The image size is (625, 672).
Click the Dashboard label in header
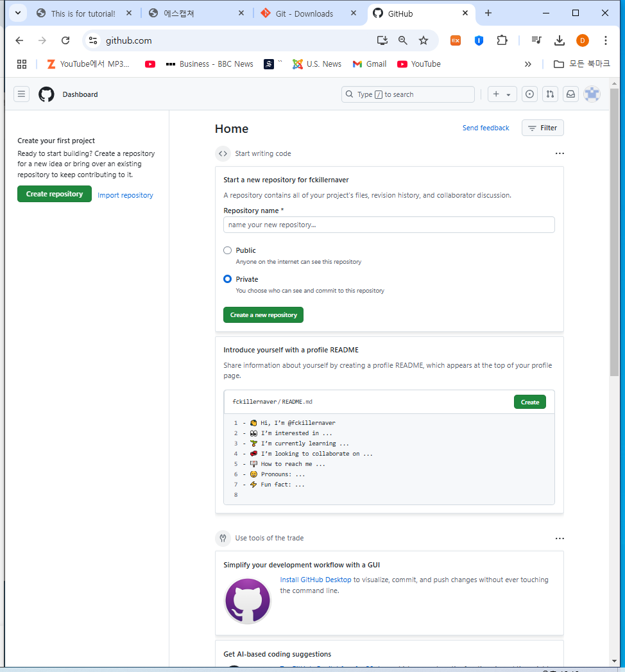click(x=80, y=94)
